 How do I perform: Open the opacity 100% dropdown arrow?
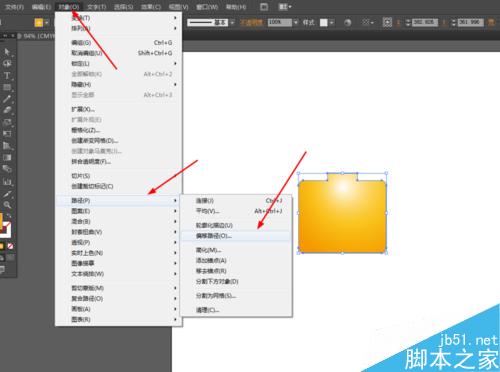tap(295, 22)
